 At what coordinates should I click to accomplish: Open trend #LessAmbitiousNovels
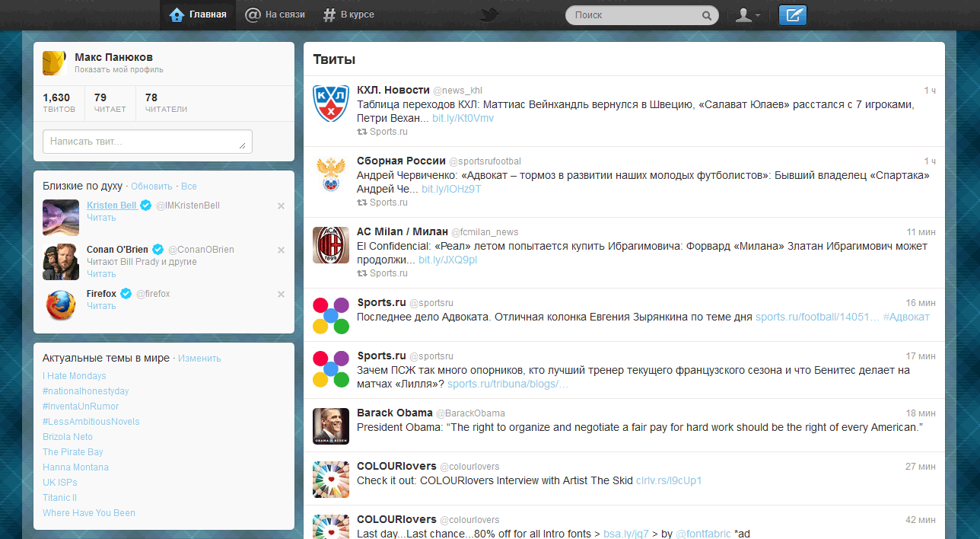pyautogui.click(x=91, y=422)
